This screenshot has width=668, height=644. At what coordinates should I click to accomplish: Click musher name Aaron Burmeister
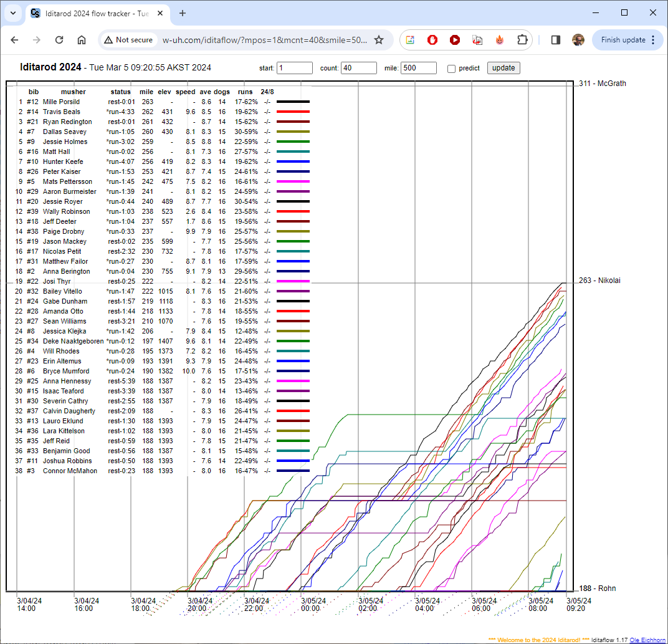pyautogui.click(x=69, y=191)
